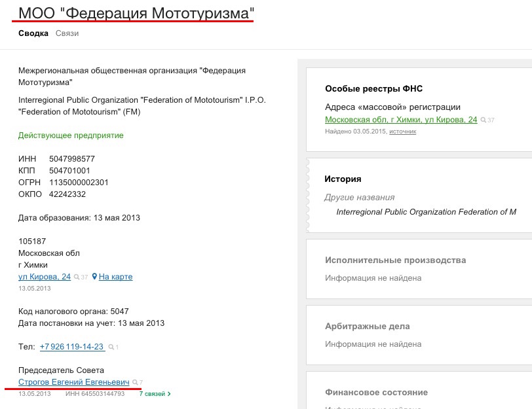Viewport: 532px width, 409px height.
Task: Click Interregional Public Organization Federation of M italic name
Action: point(426,212)
